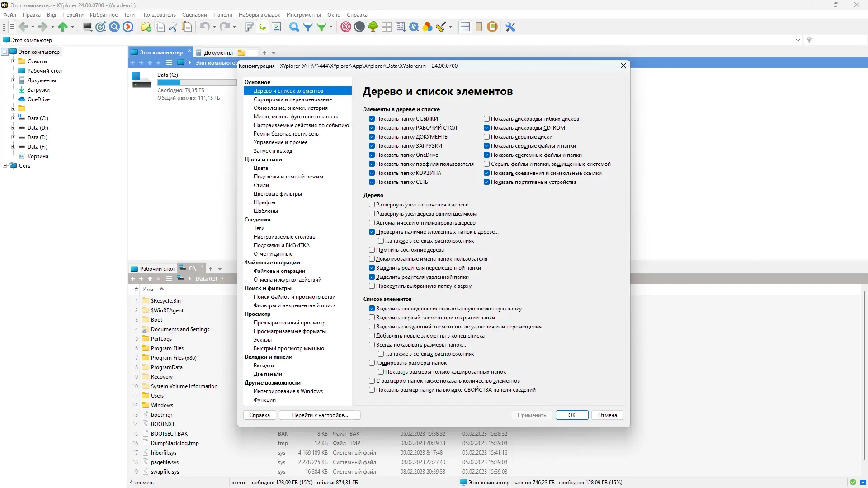Uncheck Показать папку ССЫЛКИ
Screen dimensions: 868x488
tap(372, 119)
